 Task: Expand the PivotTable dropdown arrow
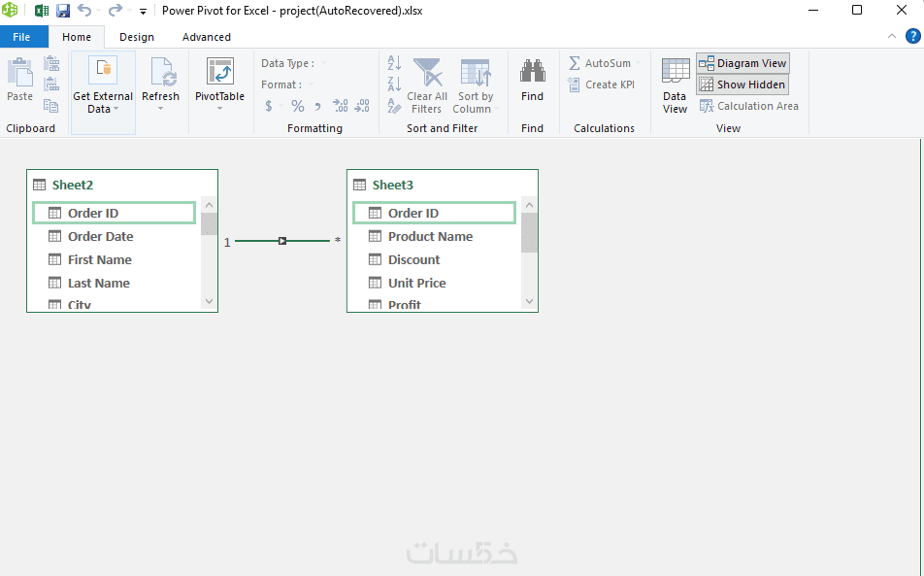tap(219, 109)
